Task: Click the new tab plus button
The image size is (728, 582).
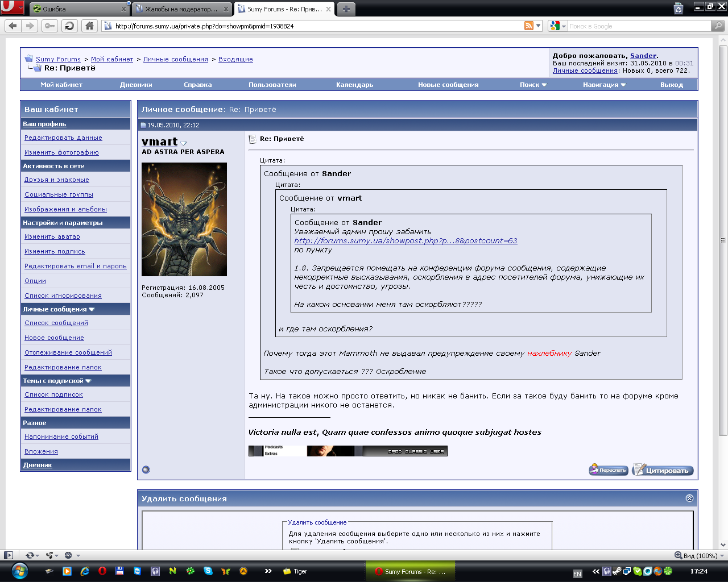Action: tap(346, 9)
